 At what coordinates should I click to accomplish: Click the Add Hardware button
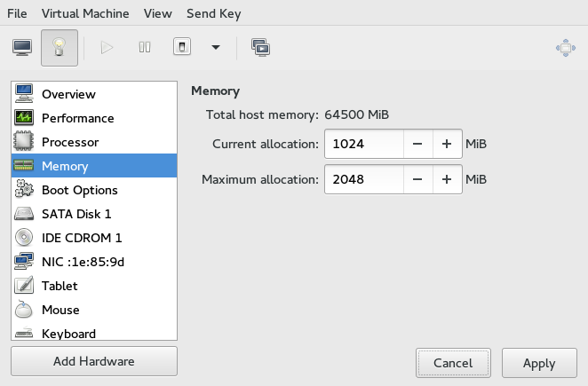click(94, 361)
